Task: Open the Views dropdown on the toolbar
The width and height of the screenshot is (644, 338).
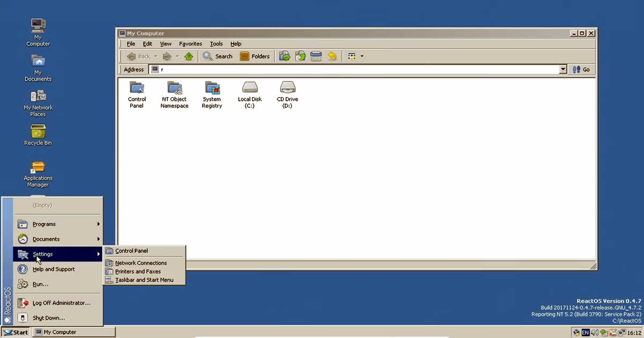Action: (363, 56)
